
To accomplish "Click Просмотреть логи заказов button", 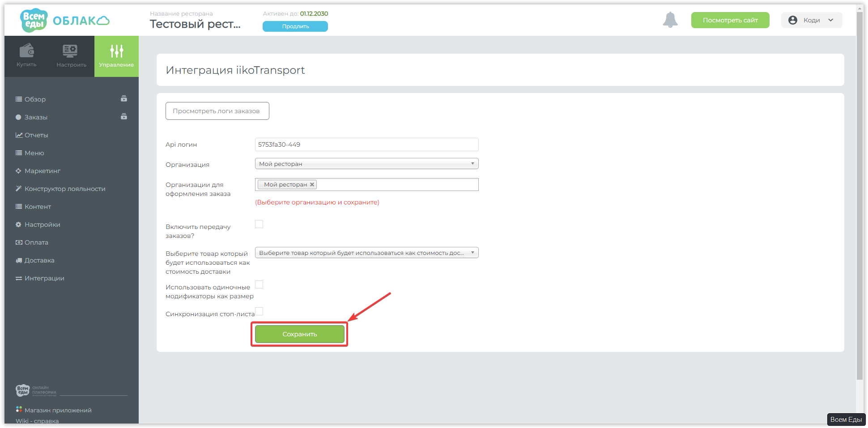I will [x=217, y=111].
